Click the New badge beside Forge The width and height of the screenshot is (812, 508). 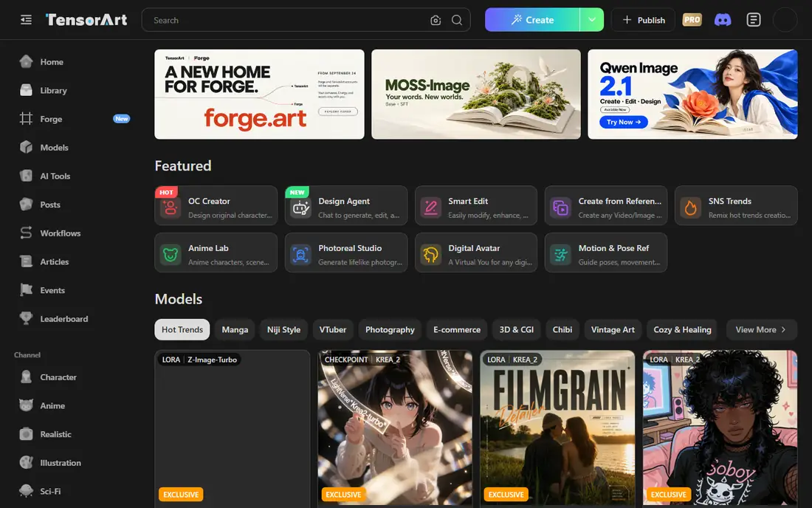(x=122, y=119)
